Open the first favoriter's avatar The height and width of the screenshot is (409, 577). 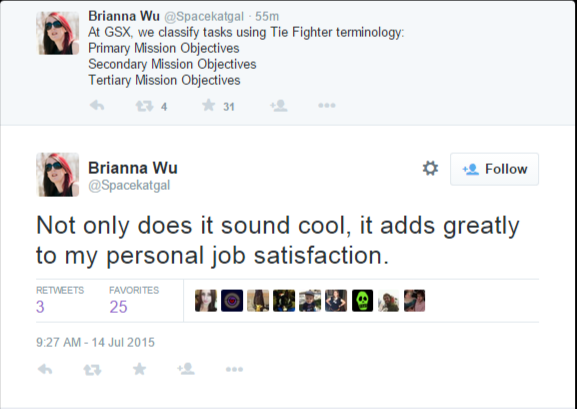[206, 300]
